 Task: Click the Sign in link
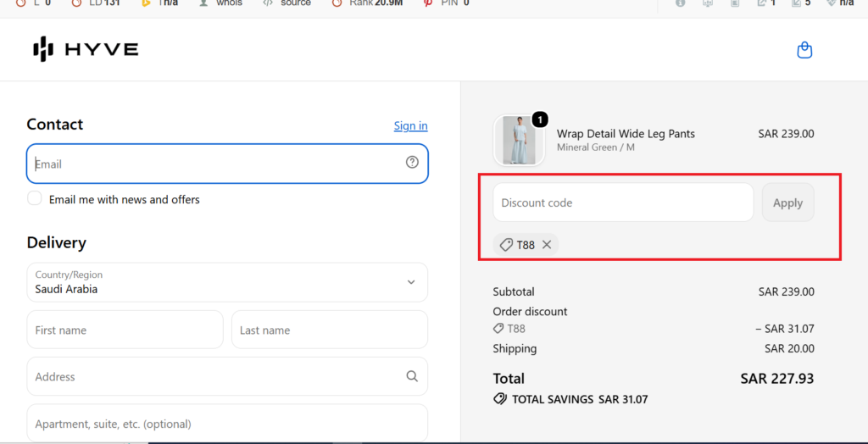point(411,125)
